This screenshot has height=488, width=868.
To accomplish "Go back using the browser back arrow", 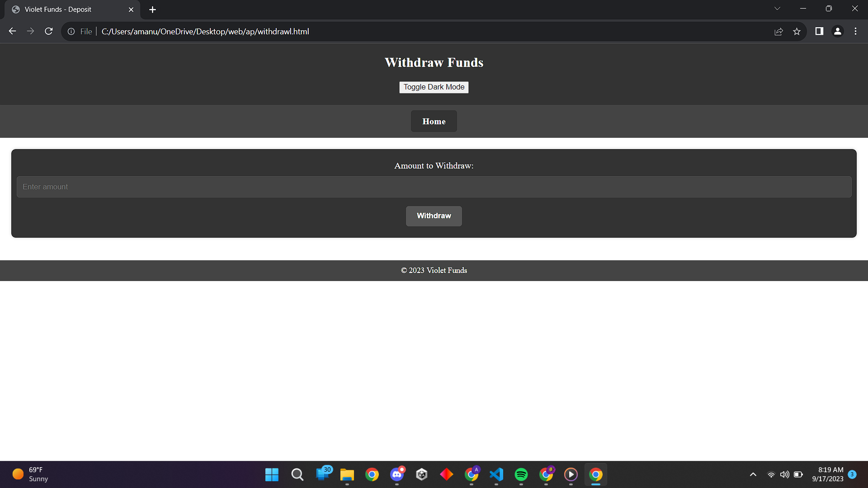I will [13, 31].
